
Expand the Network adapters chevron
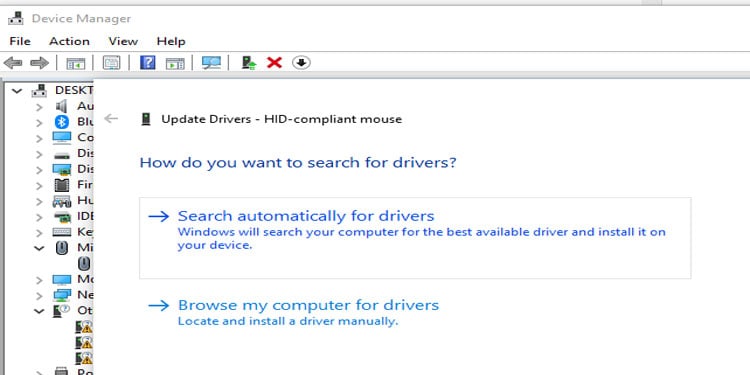tap(39, 296)
